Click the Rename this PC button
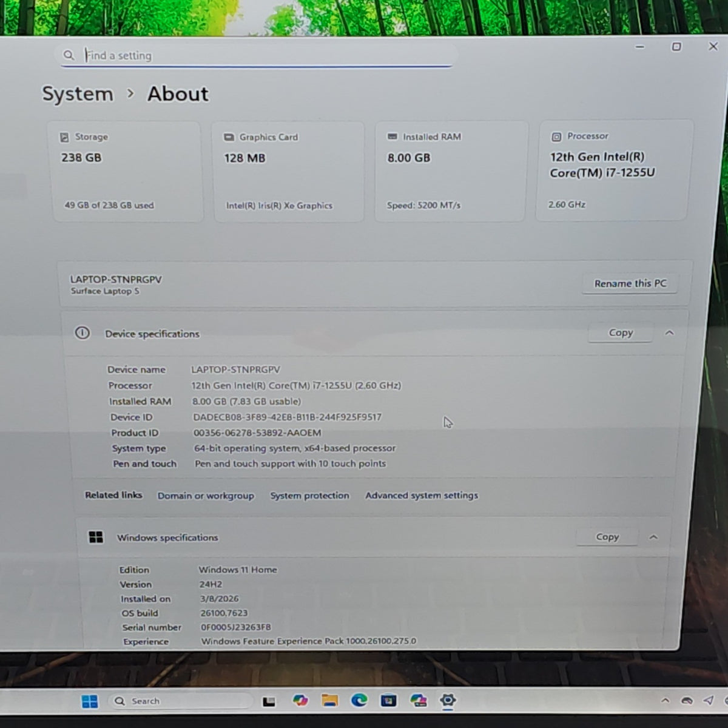Viewport: 728px width, 728px height. 630,283
